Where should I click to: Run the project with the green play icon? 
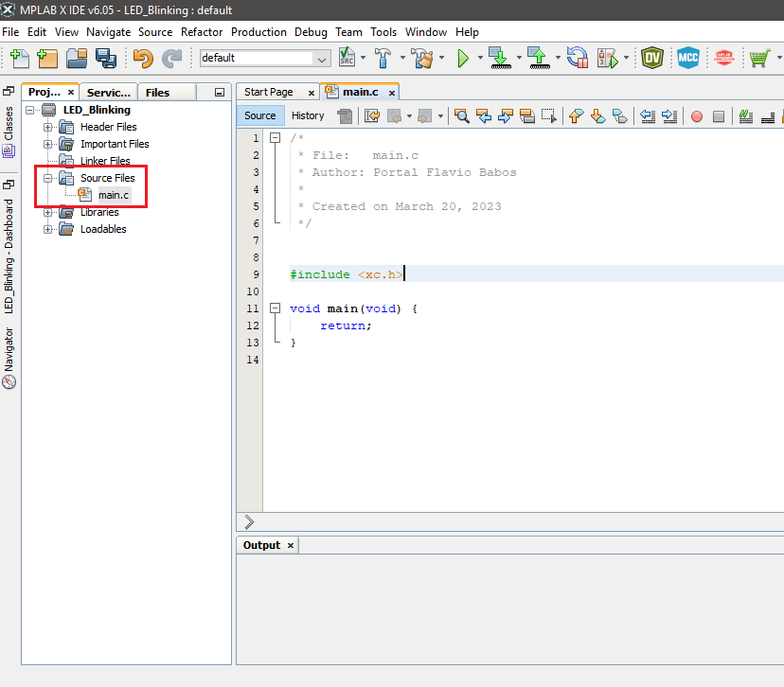click(x=463, y=58)
